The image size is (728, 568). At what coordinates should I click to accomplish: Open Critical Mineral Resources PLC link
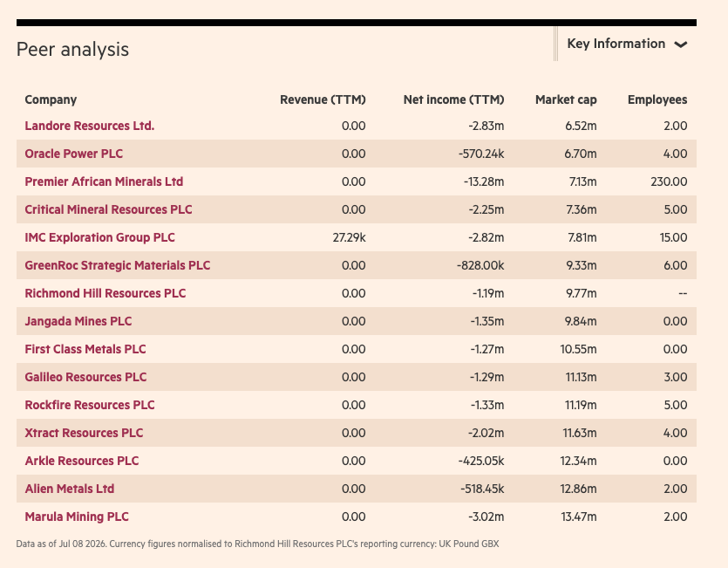(x=108, y=209)
